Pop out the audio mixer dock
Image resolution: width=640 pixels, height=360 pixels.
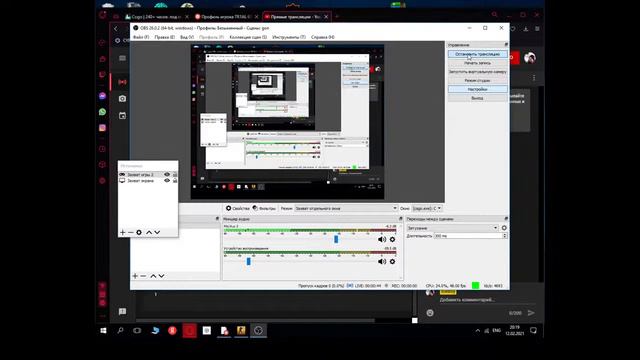(x=400, y=219)
